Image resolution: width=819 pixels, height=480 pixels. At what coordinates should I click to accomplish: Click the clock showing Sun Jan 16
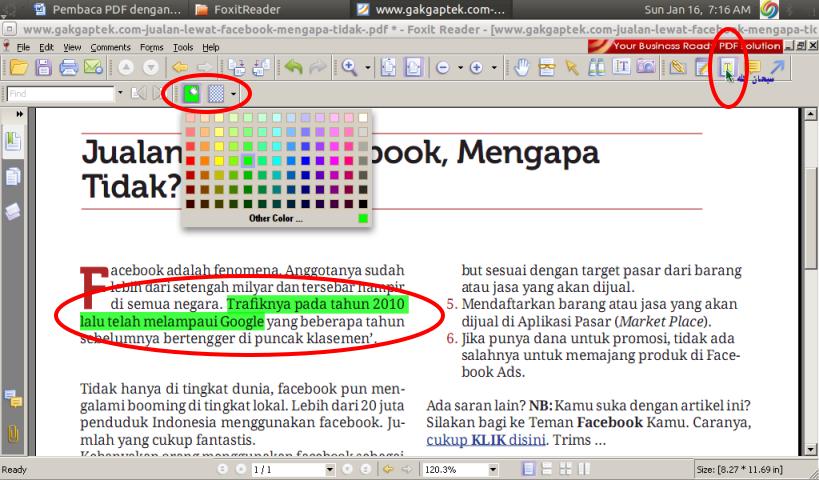click(697, 9)
